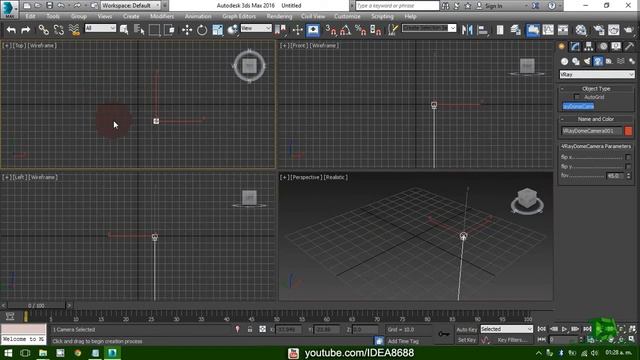Toggle absolute/offset transform type-in mode

pos(262,329)
